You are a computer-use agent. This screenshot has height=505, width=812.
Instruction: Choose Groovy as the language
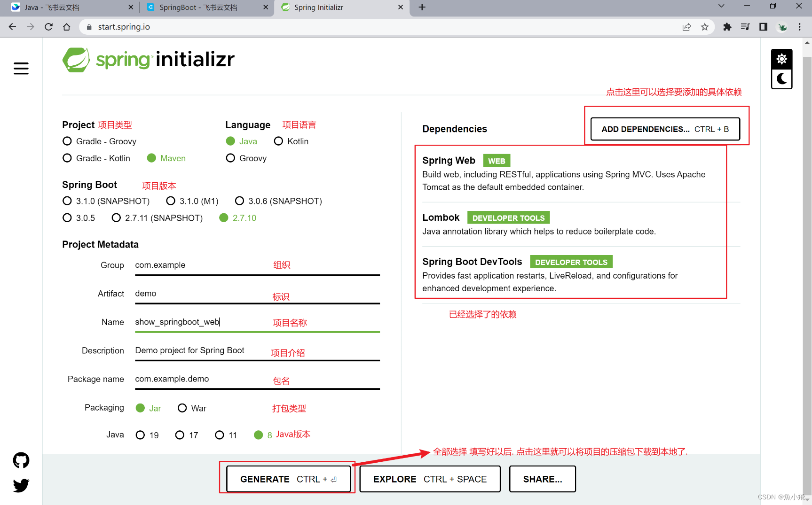pos(246,158)
